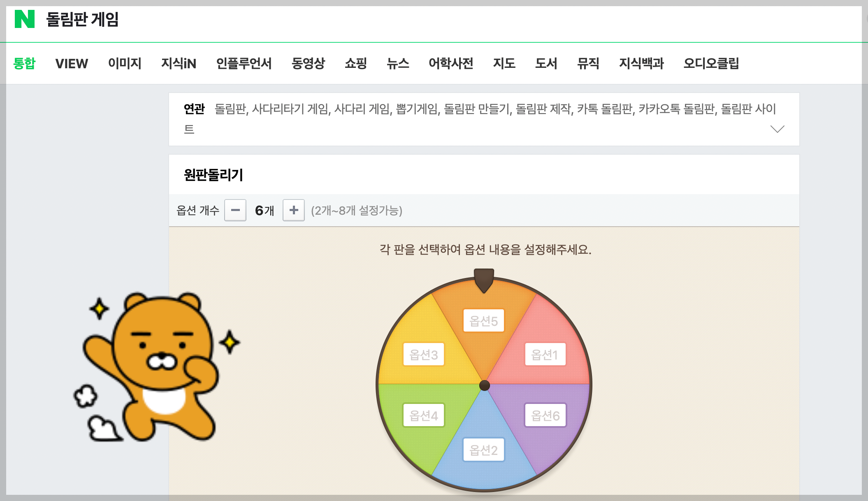Open the 이미지 tab
The image size is (868, 501).
click(125, 63)
